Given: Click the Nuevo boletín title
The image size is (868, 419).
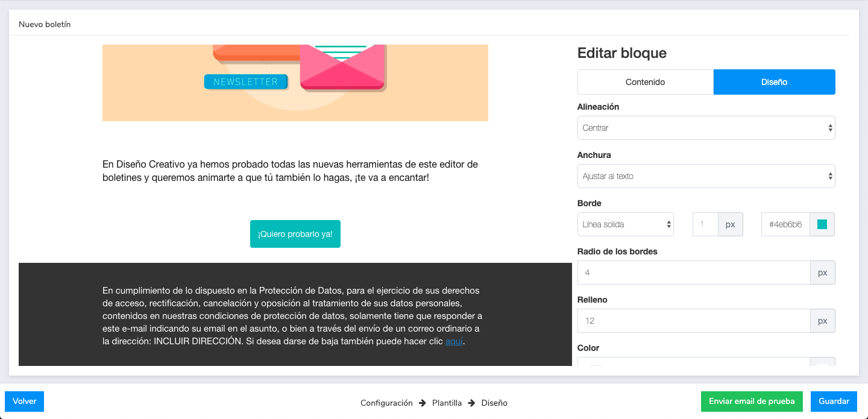Looking at the screenshot, I should 45,24.
